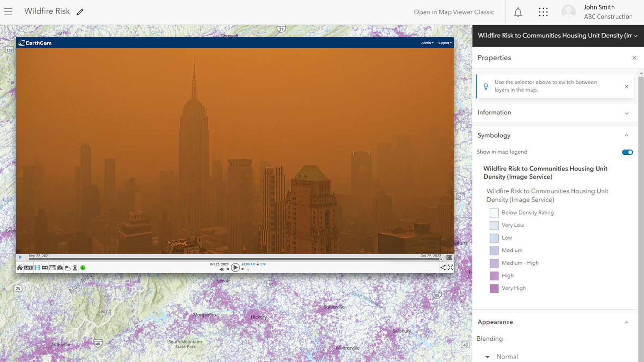Expand the Information section
The height and width of the screenshot is (362, 644).
tap(627, 113)
